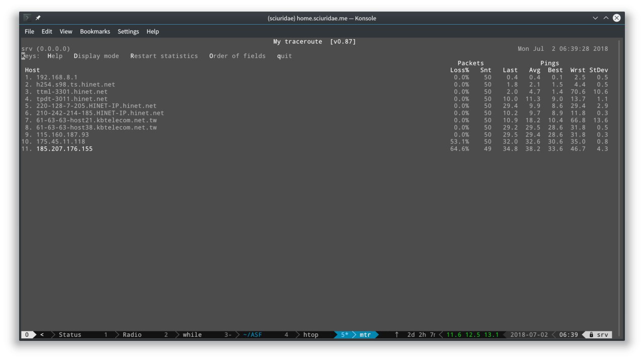Click the quit key hint
The image size is (644, 360).
[284, 56]
